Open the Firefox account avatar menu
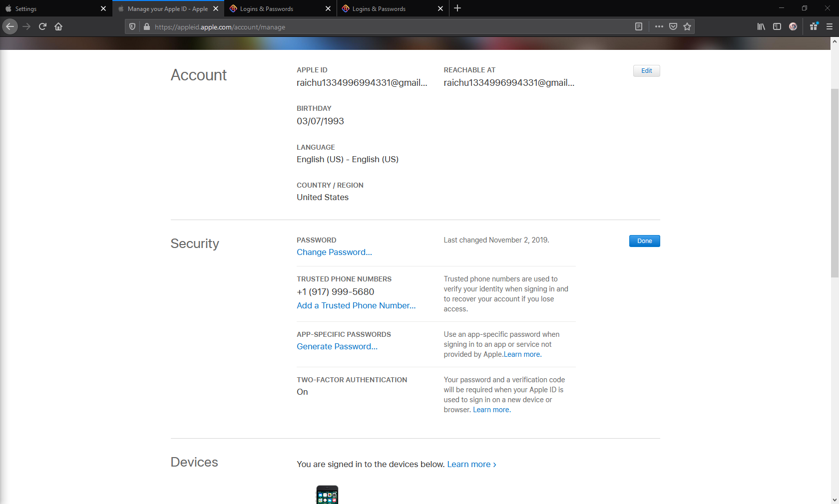This screenshot has width=839, height=504. [793, 26]
